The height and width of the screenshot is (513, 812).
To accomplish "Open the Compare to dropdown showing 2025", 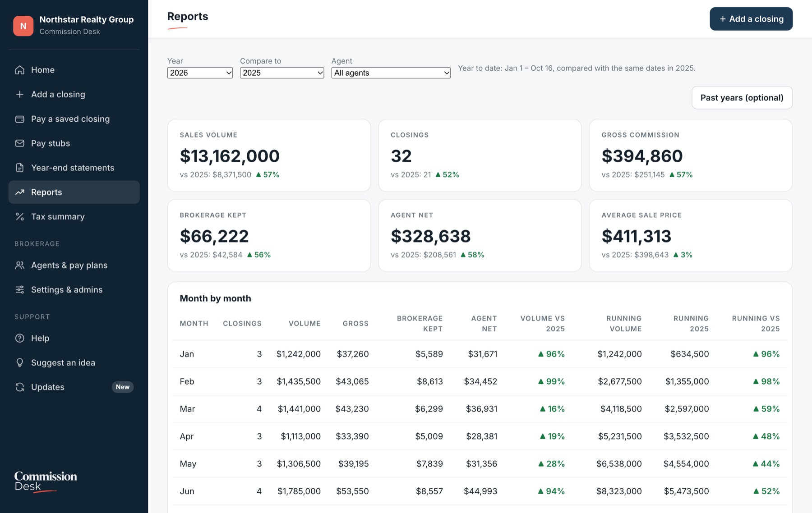I will 282,73.
